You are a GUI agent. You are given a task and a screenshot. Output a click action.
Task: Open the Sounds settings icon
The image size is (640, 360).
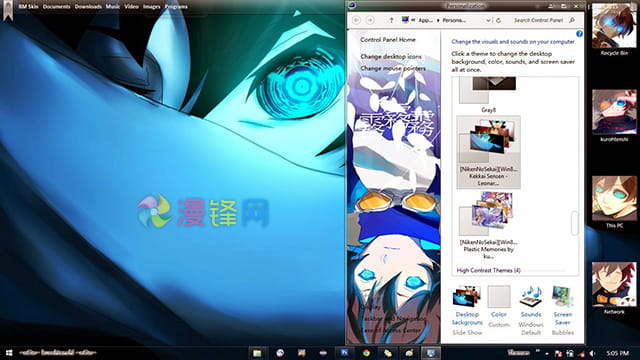pyautogui.click(x=531, y=296)
